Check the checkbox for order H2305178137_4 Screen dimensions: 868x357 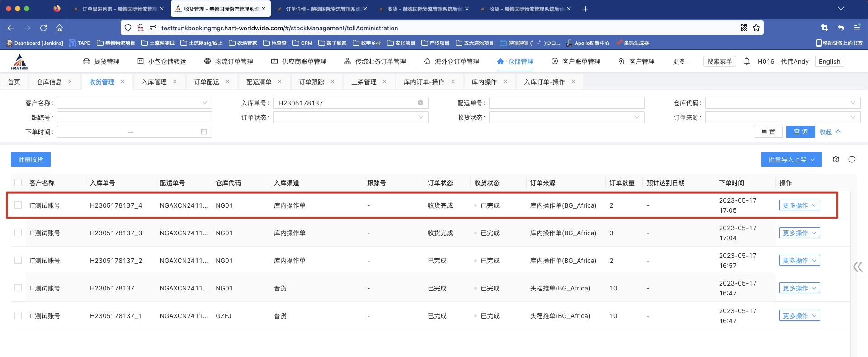click(18, 205)
